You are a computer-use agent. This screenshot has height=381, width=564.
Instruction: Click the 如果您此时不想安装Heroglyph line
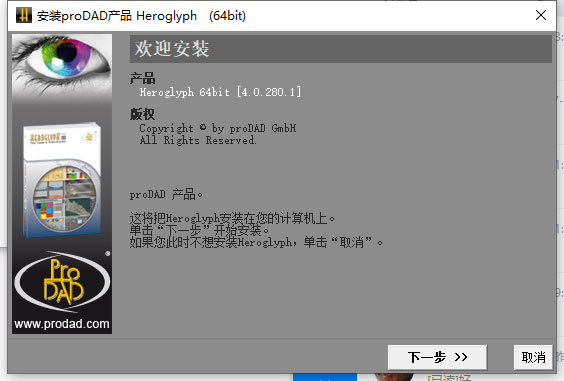(x=256, y=242)
